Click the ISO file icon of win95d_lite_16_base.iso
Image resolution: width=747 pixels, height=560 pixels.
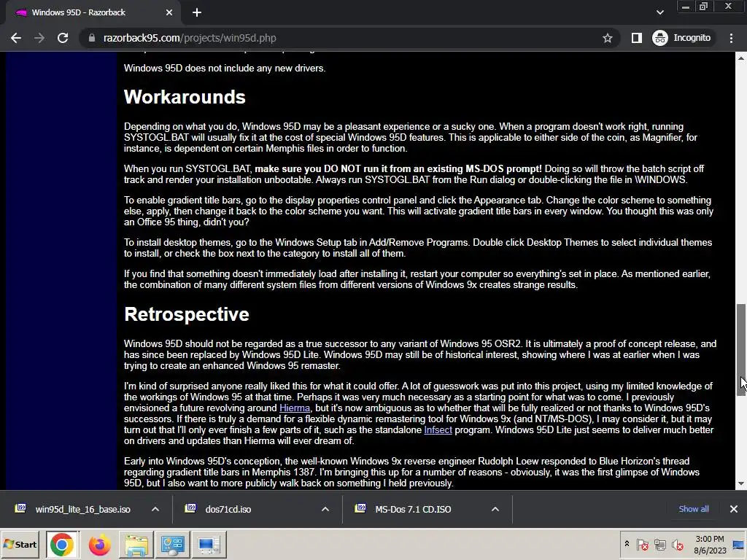click(20, 508)
